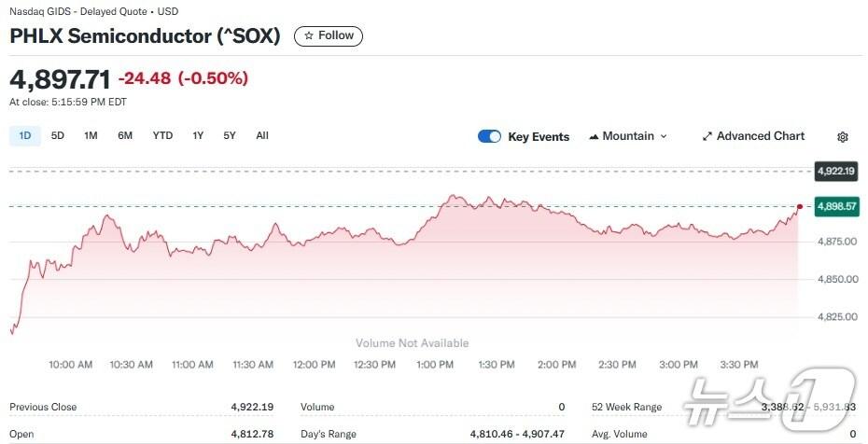This screenshot has height=444, width=868.
Task: Click the PHLX Semiconductor (^SOX) title
Action: coord(146,36)
